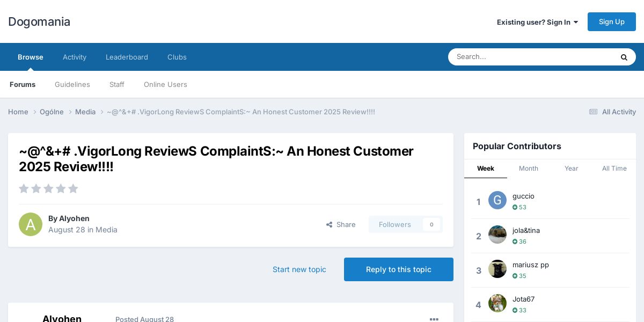This screenshot has height=322, width=644.
Task: Select the Browse tab
Action: tap(31, 57)
